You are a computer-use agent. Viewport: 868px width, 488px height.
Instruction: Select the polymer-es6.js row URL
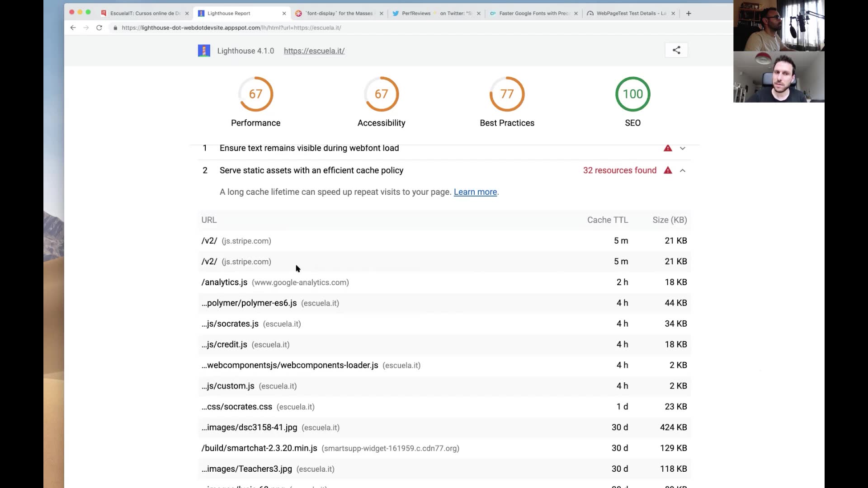pyautogui.click(x=249, y=303)
